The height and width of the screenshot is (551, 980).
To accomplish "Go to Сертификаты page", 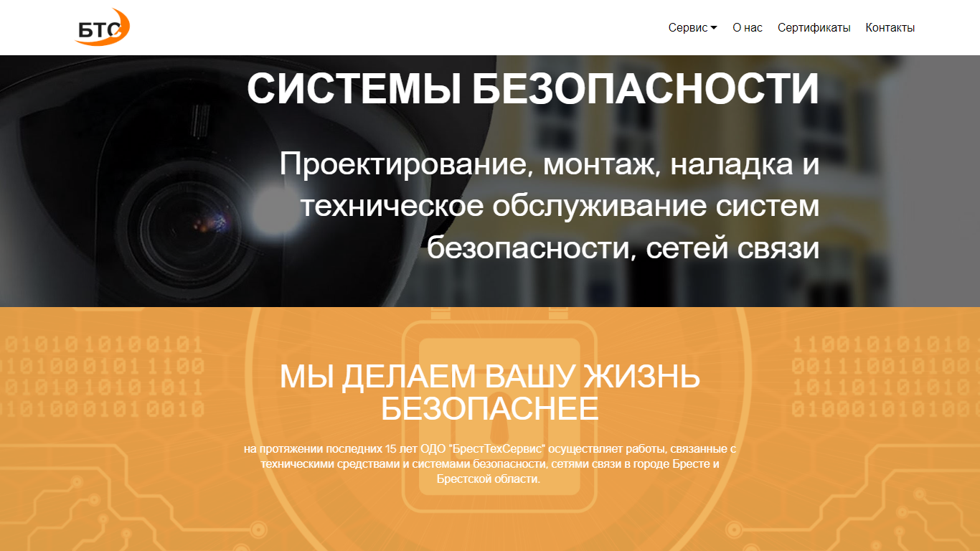I will click(814, 28).
